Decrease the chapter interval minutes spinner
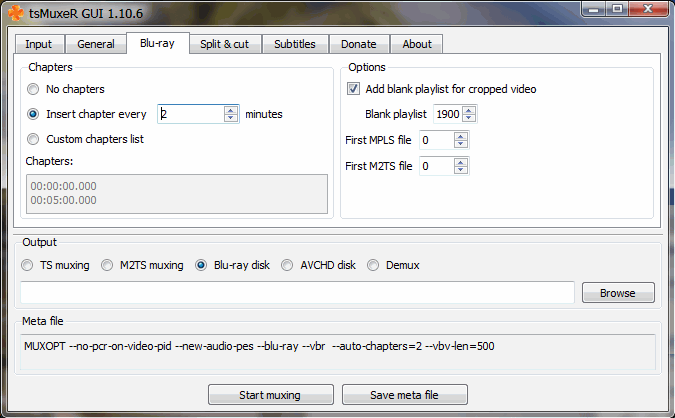 click(x=231, y=118)
